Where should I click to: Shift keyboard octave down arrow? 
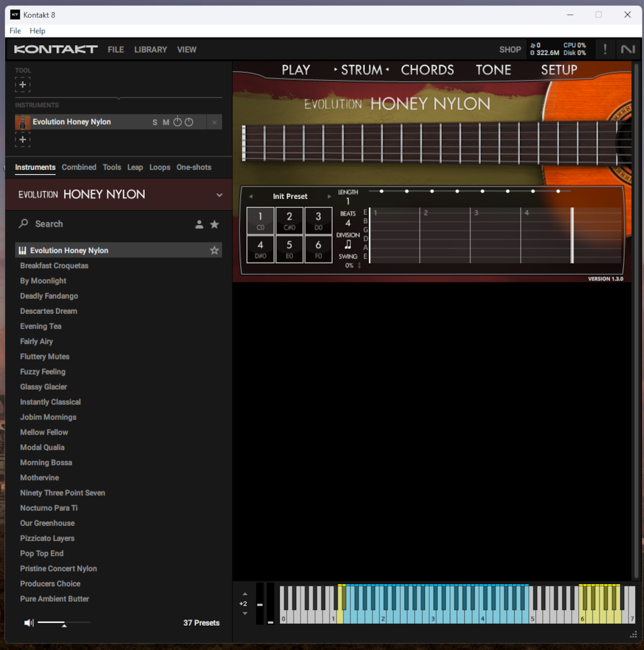[x=245, y=614]
